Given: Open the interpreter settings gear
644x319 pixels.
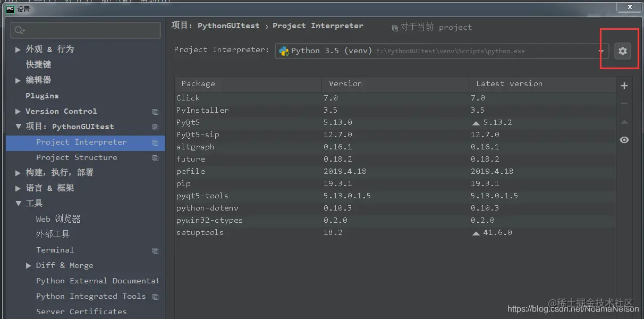Looking at the screenshot, I should [623, 51].
